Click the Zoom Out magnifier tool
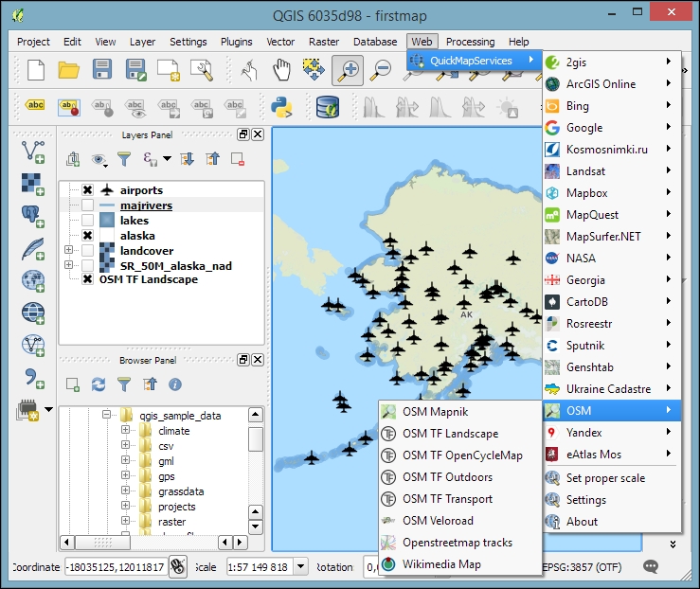Image resolution: width=700 pixels, height=589 pixels. coord(382,70)
